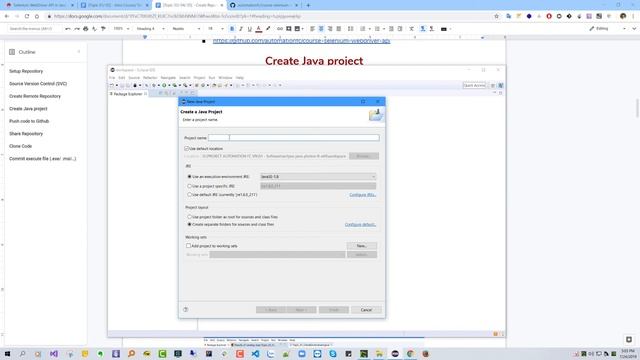This screenshot has height=360, width=640.
Task: Open the highlight color picker
Action: pyautogui.click(x=268, y=29)
